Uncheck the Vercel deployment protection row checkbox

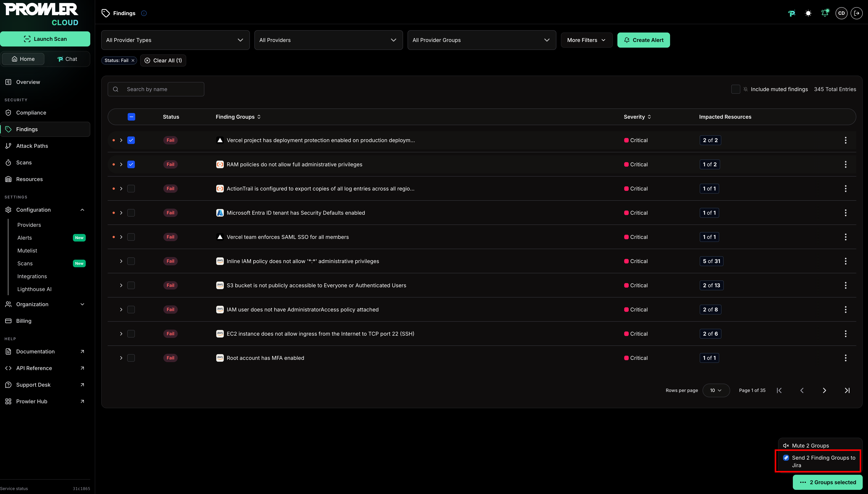(x=131, y=140)
